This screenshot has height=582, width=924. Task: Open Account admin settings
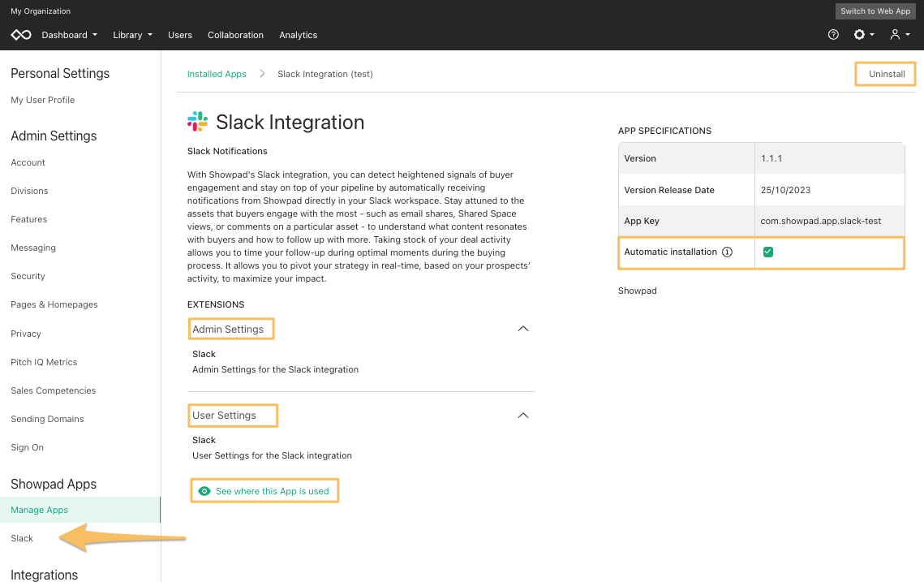coord(28,162)
